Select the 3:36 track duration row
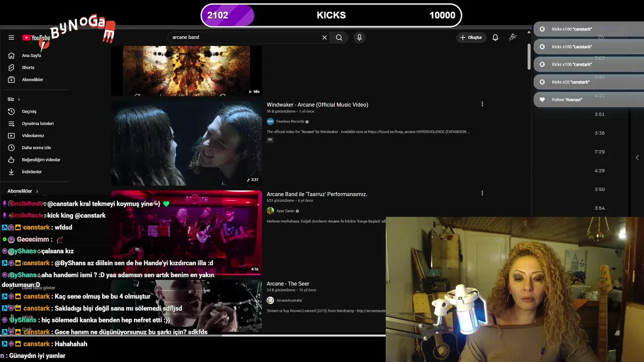Viewport: 644px width, 362px height. [599, 133]
